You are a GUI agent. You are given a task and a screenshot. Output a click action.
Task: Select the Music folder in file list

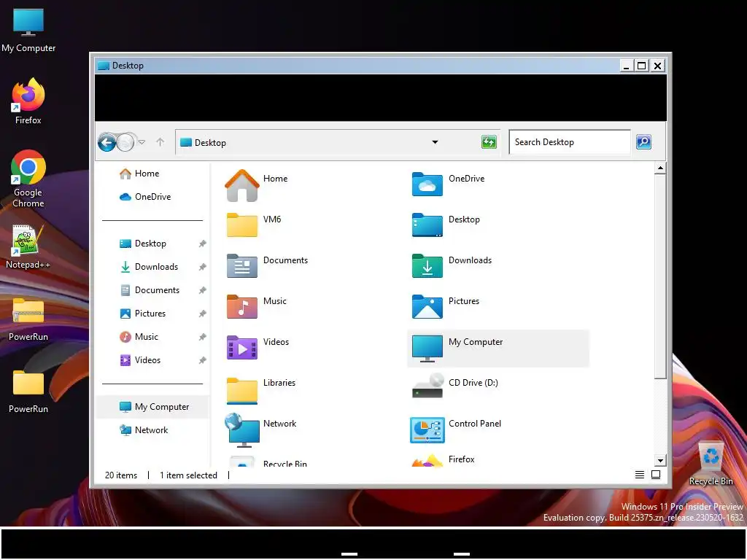point(242,307)
